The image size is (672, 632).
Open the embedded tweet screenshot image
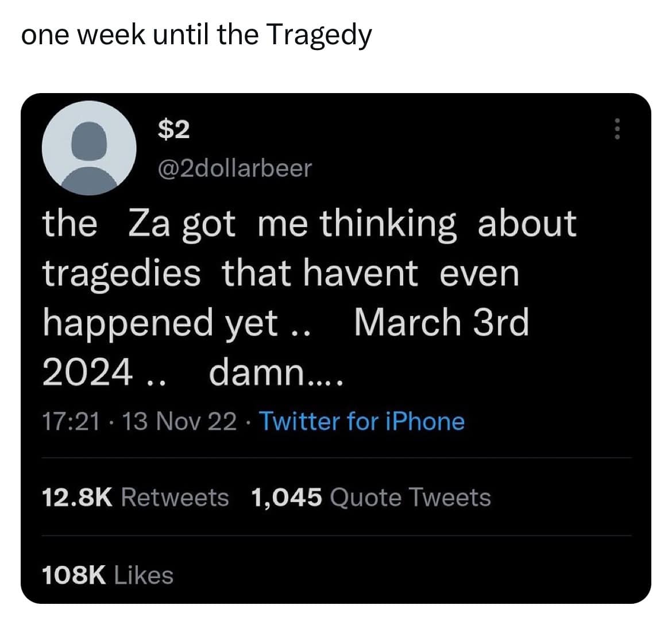(336, 348)
